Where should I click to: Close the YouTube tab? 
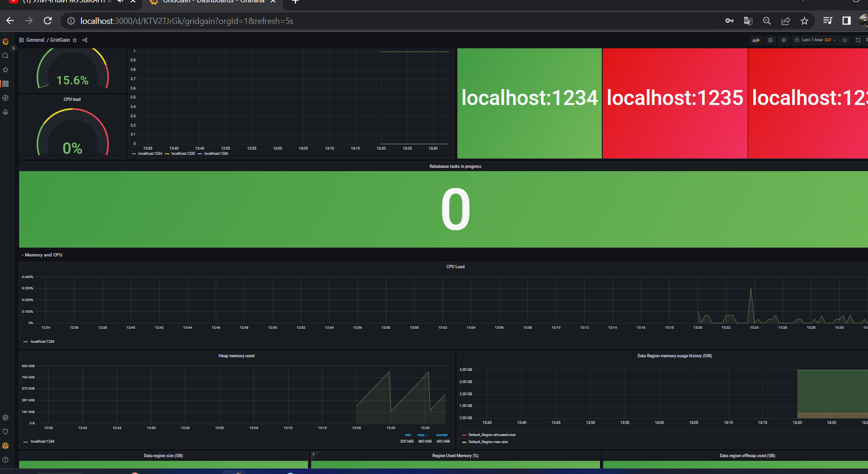(x=133, y=1)
